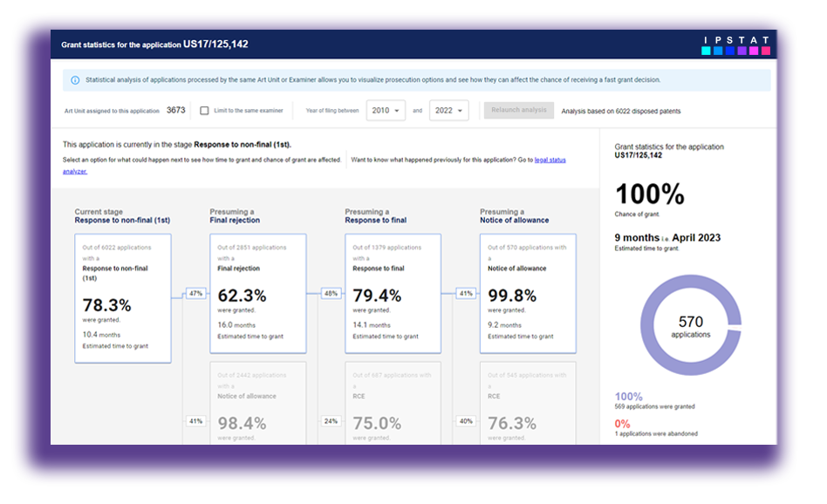Screen dimensions: 827x504
Task: Click the 14.1 months estimate
Action: (x=372, y=325)
